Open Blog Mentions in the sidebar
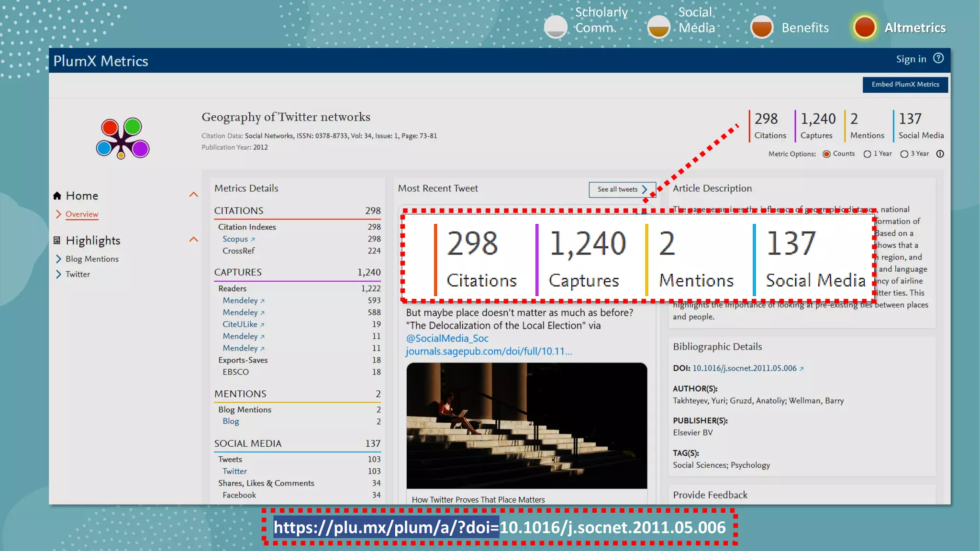980x551 pixels. point(92,259)
